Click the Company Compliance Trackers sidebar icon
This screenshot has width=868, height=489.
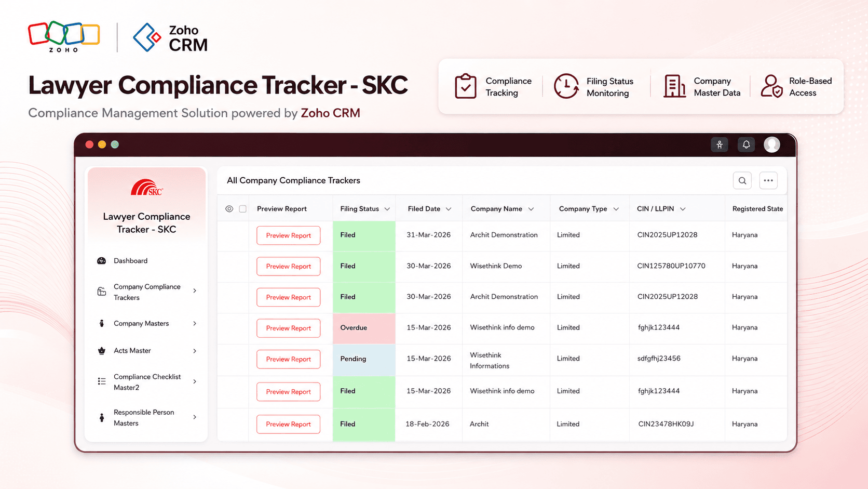[x=102, y=292]
